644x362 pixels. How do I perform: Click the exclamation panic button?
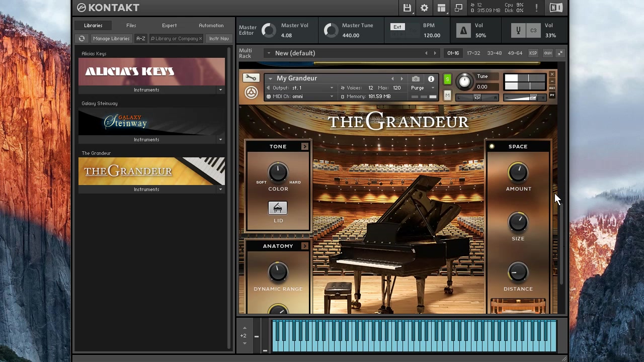pos(536,8)
